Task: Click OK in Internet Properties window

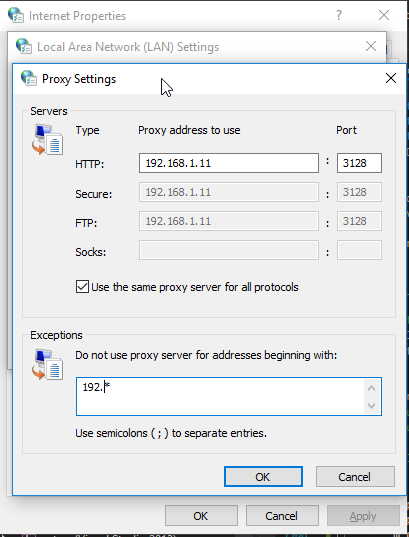Action: coord(201,515)
